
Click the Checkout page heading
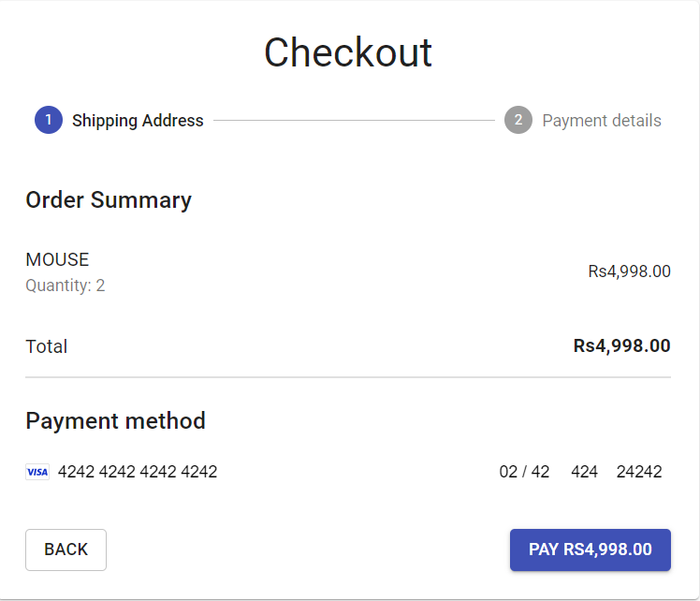pyautogui.click(x=348, y=52)
